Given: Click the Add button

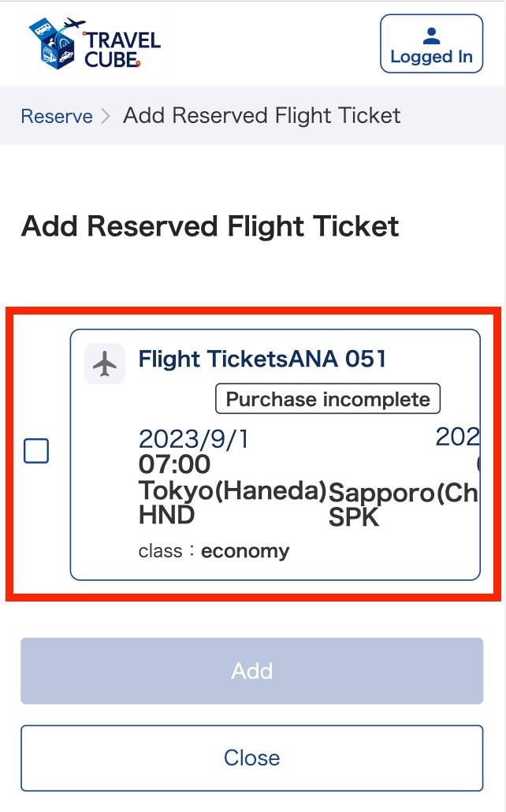Looking at the screenshot, I should (x=252, y=671).
